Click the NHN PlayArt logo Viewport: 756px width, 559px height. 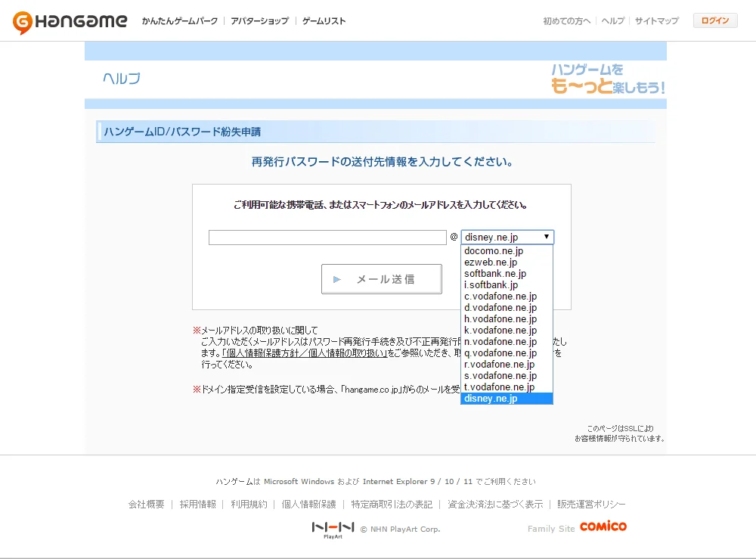[333, 529]
